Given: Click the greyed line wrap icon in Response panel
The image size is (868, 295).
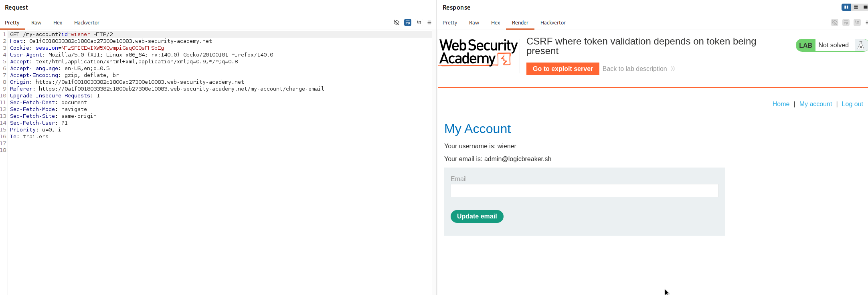Looking at the screenshot, I should [846, 22].
